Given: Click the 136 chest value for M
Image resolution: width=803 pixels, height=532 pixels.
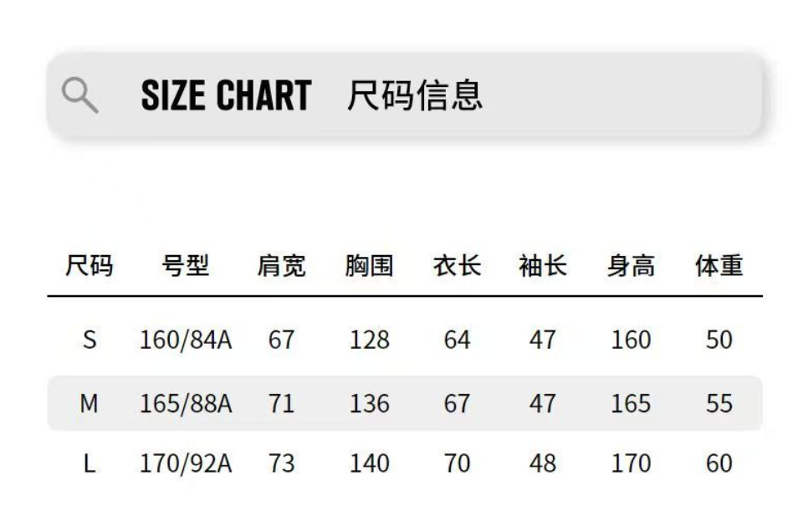Looking at the screenshot, I should click(369, 403).
